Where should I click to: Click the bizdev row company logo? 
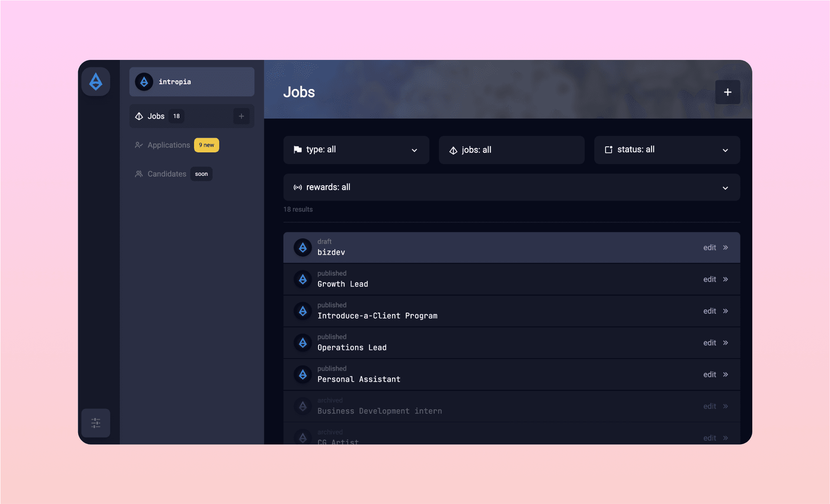(303, 247)
